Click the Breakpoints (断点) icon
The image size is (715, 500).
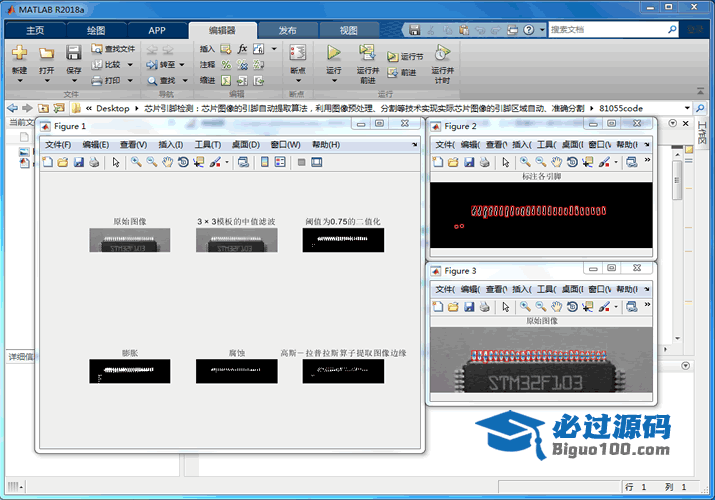tap(298, 53)
